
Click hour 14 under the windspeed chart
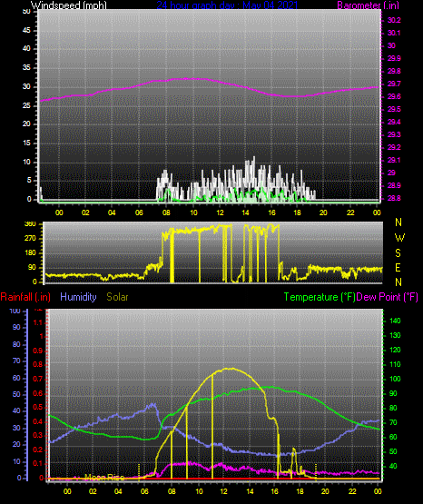click(x=245, y=212)
